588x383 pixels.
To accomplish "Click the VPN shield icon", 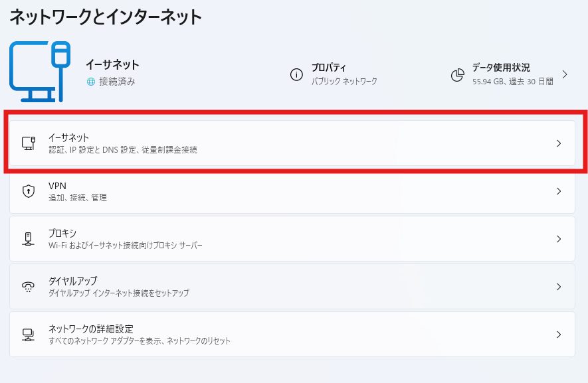I will [x=28, y=191].
